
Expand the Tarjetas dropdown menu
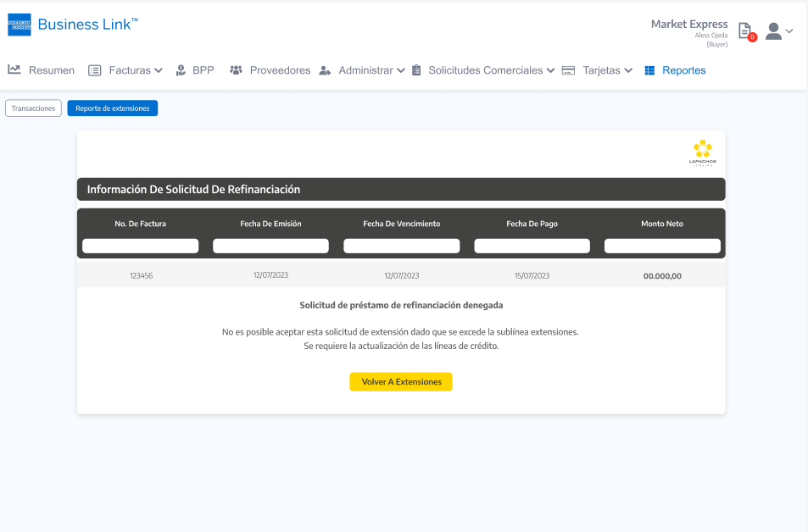tap(628, 70)
